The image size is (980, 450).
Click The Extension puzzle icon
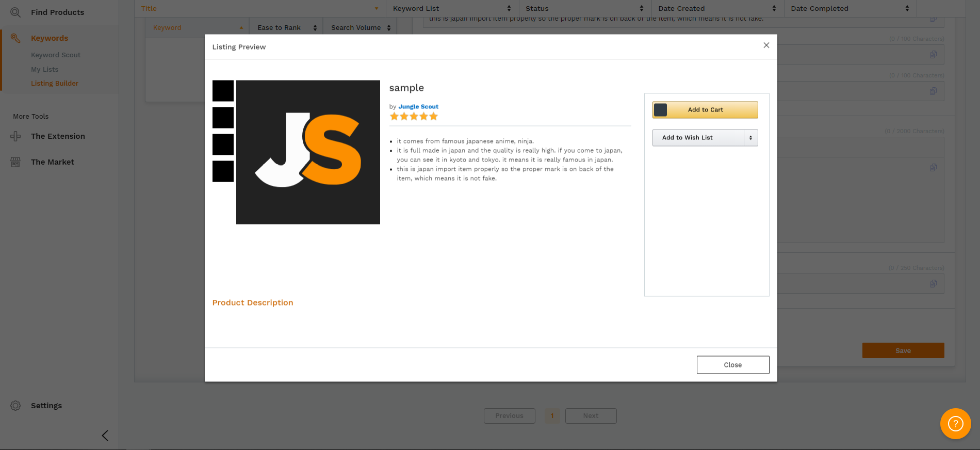pos(15,136)
